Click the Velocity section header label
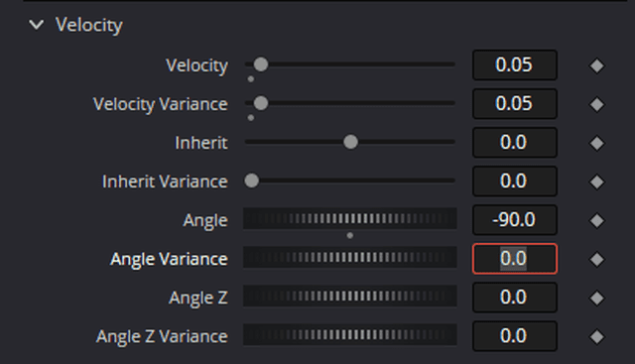This screenshot has width=635, height=364. pos(89,25)
